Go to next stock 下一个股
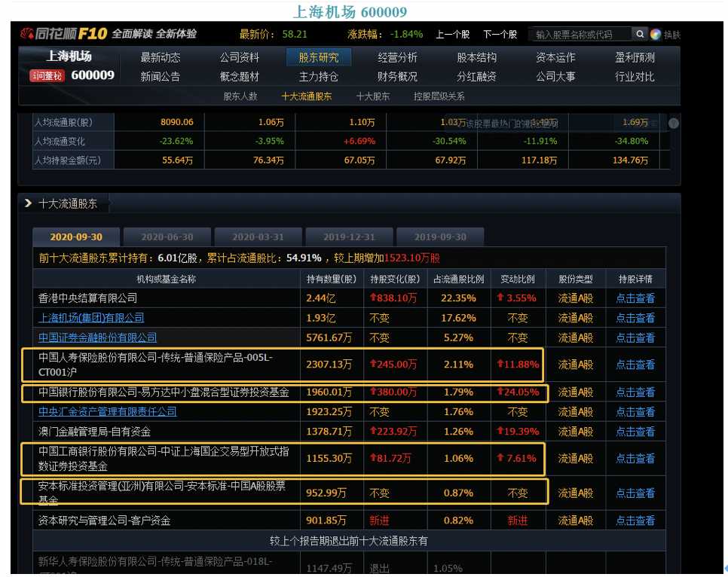Screen dimensions: 728x577 coord(500,34)
